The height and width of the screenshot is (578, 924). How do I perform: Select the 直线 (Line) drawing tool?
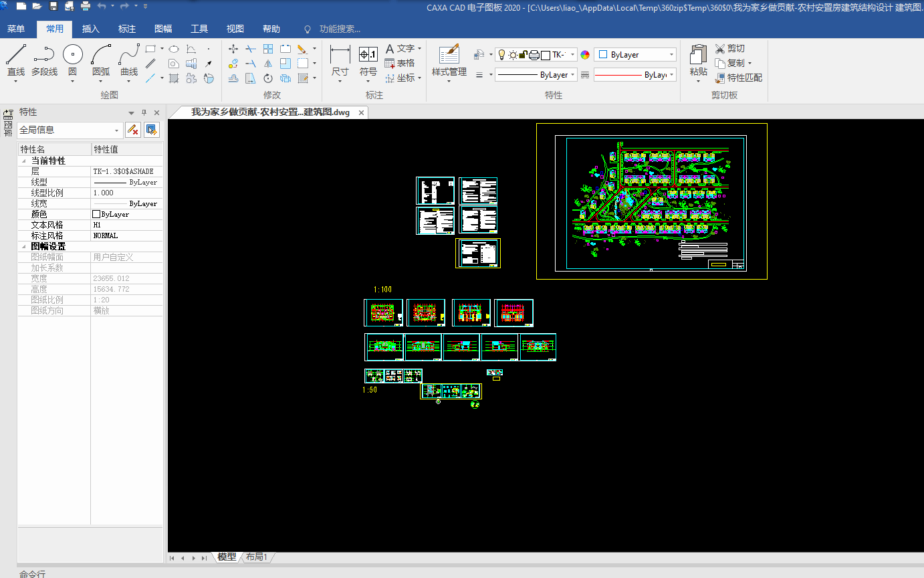[x=16, y=60]
